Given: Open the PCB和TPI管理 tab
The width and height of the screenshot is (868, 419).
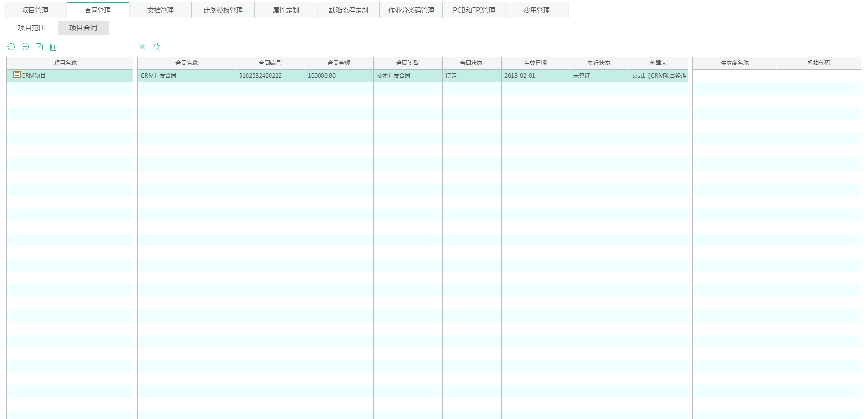Looking at the screenshot, I should pos(474,10).
